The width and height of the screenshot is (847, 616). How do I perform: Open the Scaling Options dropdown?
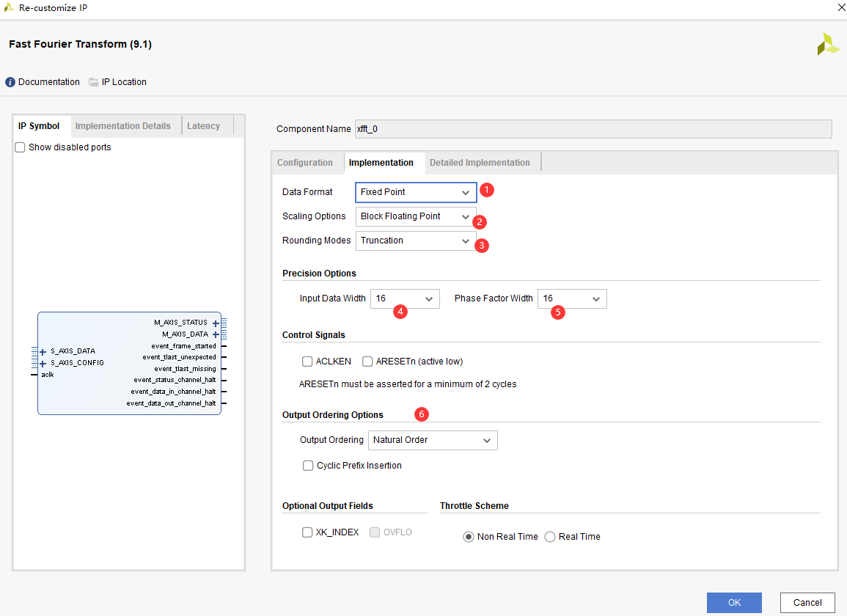click(416, 216)
